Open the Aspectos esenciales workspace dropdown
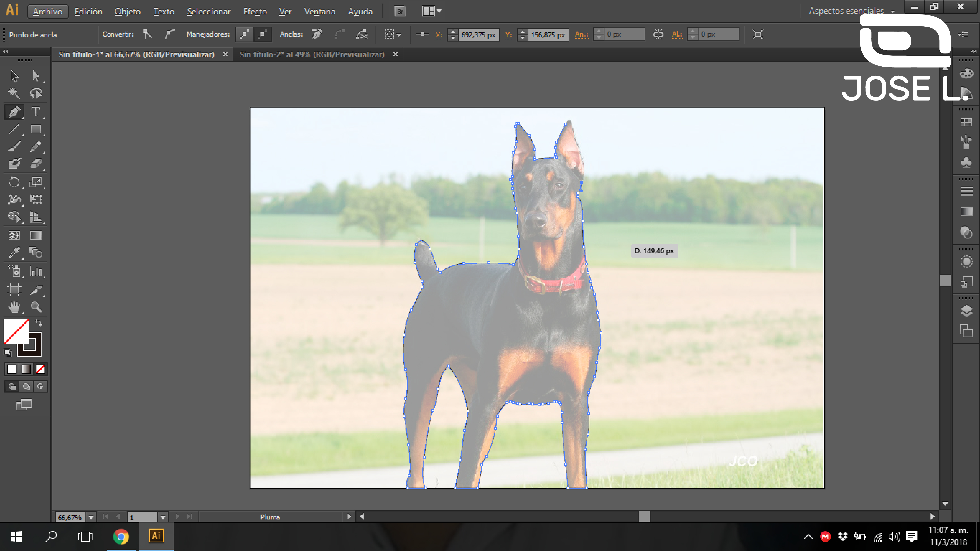Image resolution: width=980 pixels, height=551 pixels. click(851, 11)
